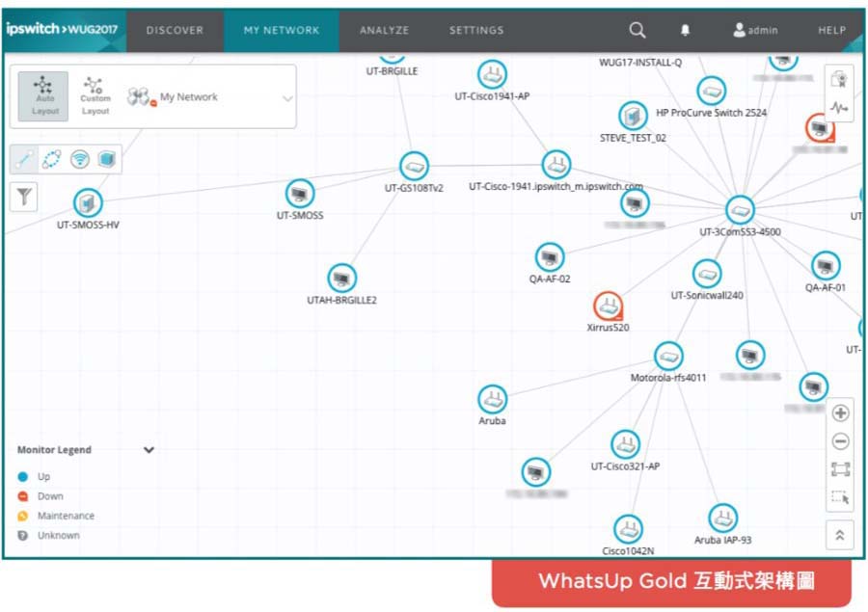Collapse the map controls with double chevron
Viewport: 868px width, 612px height.
pos(840,535)
